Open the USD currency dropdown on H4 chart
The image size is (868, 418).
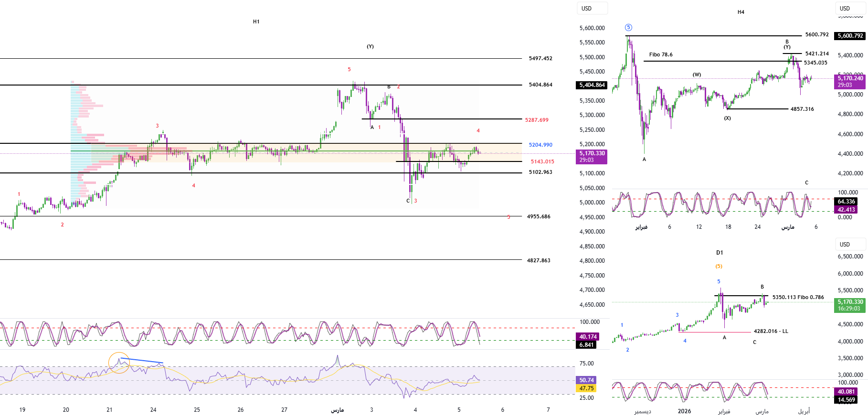(850, 9)
